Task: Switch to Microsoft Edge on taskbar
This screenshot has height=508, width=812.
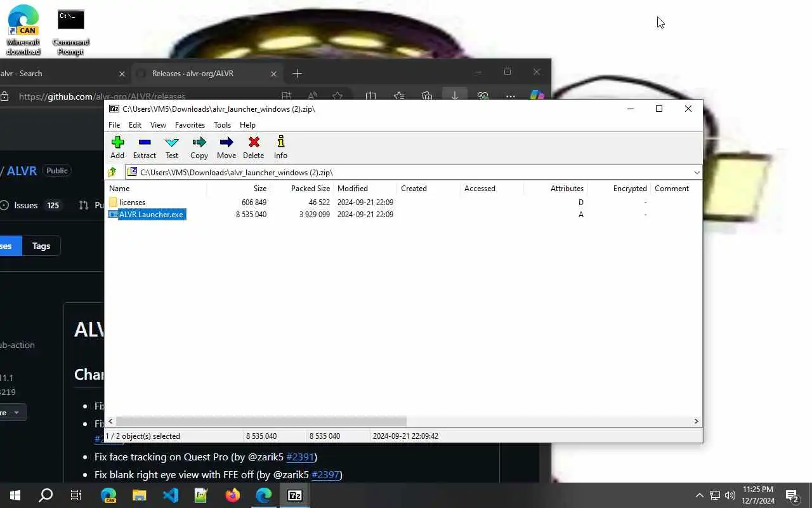Action: (x=264, y=495)
